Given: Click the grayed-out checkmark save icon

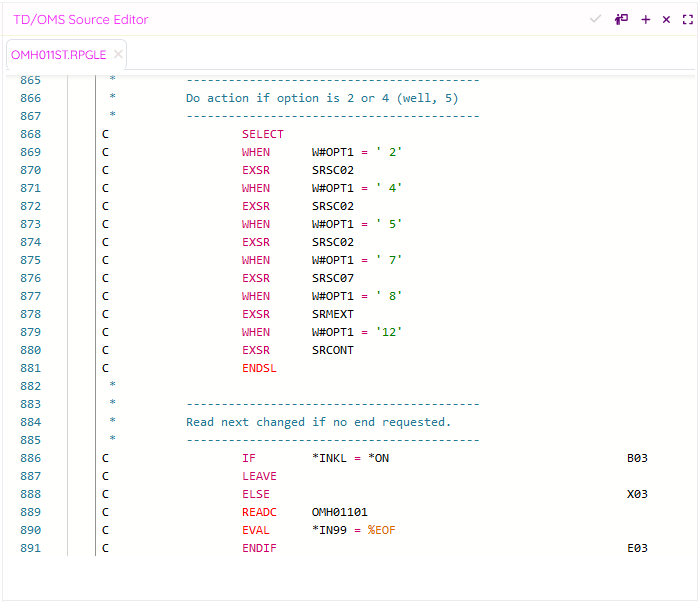Looking at the screenshot, I should click(596, 19).
